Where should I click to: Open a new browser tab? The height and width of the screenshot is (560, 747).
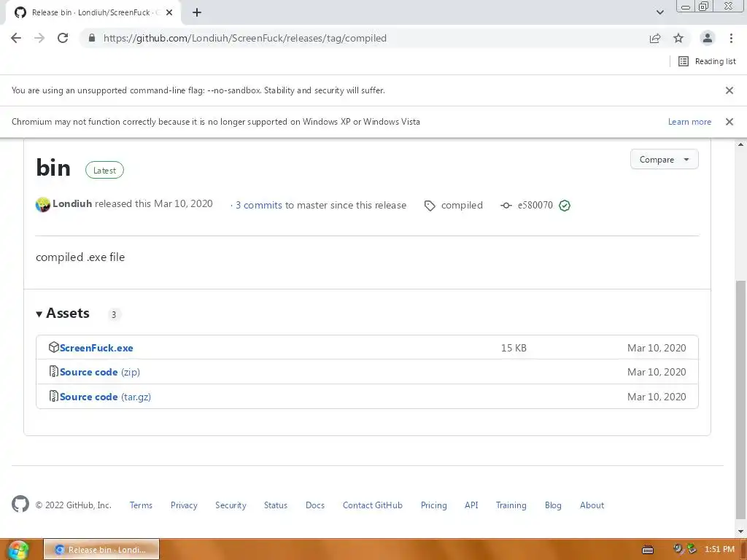(197, 13)
